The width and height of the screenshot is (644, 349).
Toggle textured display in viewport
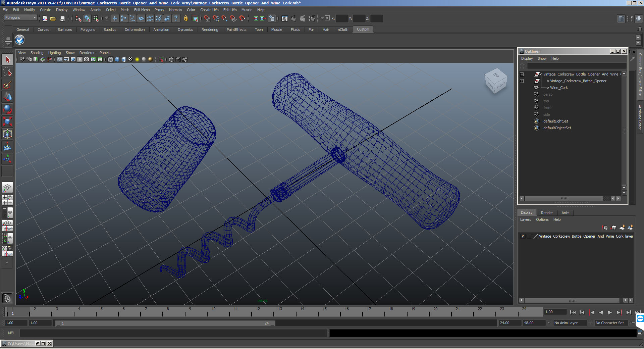[x=130, y=59]
